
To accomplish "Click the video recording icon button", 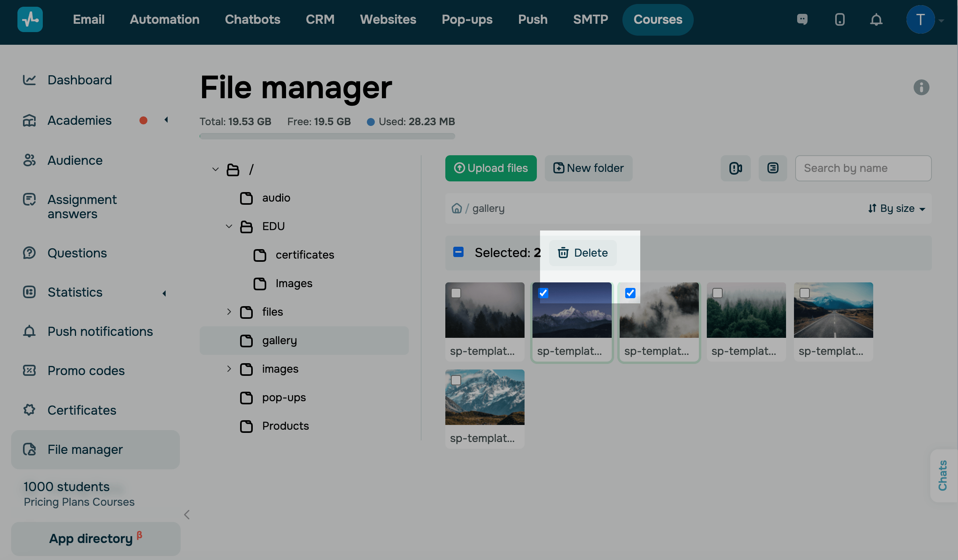I will [735, 168].
